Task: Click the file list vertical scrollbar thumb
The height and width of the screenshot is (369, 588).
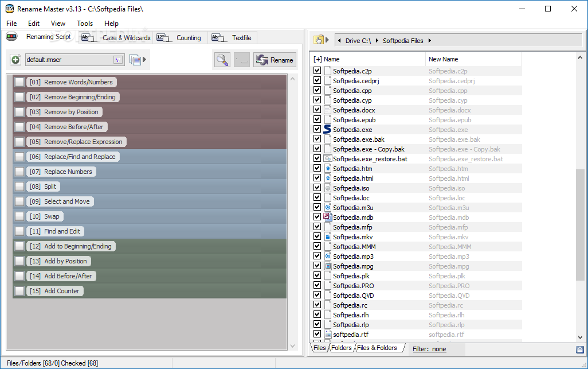Action: pyautogui.click(x=580, y=224)
